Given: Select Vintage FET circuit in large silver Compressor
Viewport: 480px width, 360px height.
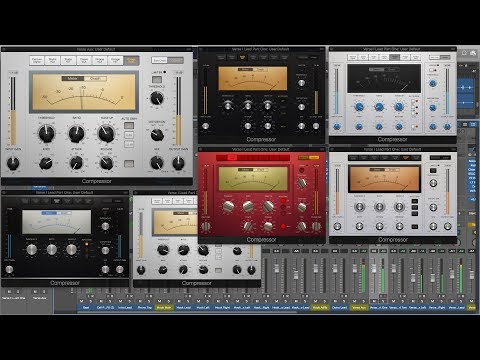Looking at the screenshot, I should tap(115, 60).
